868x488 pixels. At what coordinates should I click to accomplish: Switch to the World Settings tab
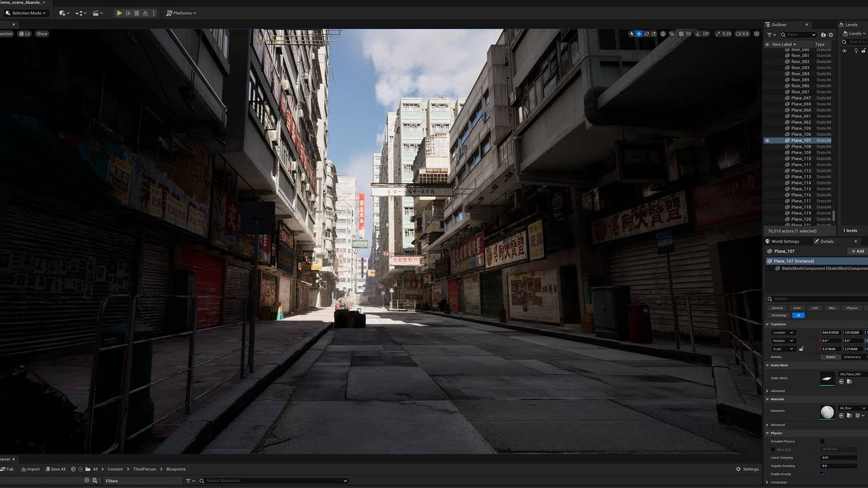pos(785,241)
